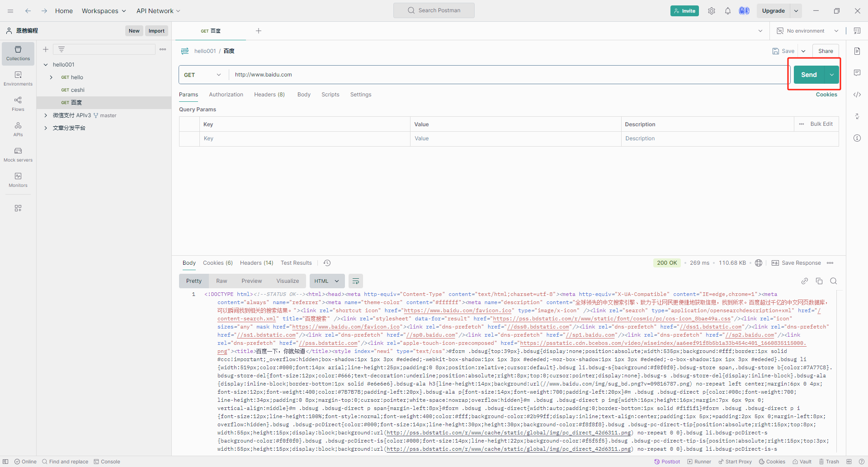Click the Share button
The image size is (868, 467).
click(x=826, y=51)
